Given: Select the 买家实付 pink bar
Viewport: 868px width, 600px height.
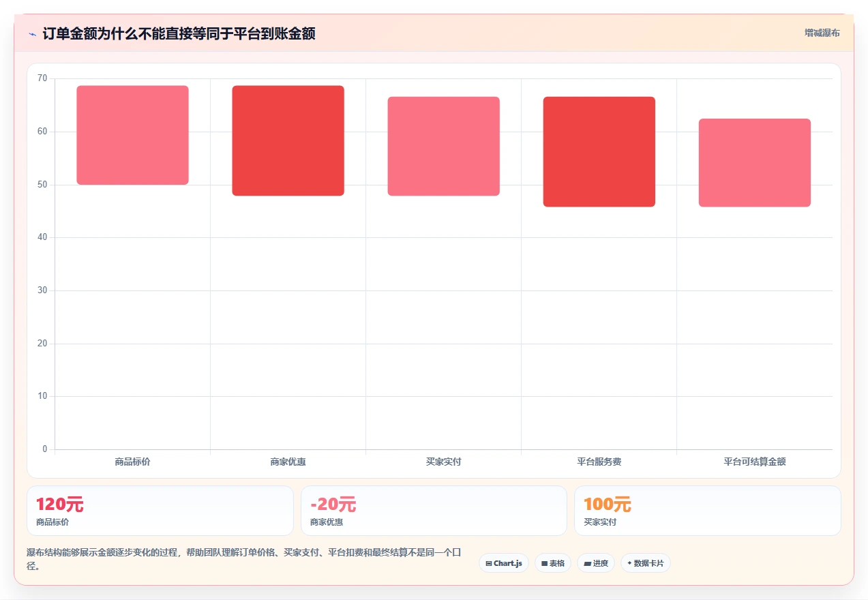Looking at the screenshot, I should point(443,146).
